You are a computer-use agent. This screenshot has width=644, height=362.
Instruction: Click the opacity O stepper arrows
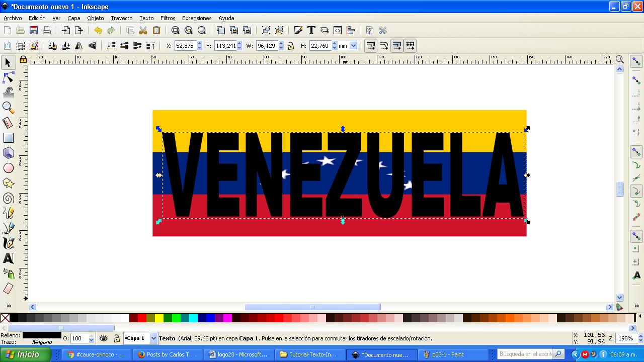tap(91, 339)
